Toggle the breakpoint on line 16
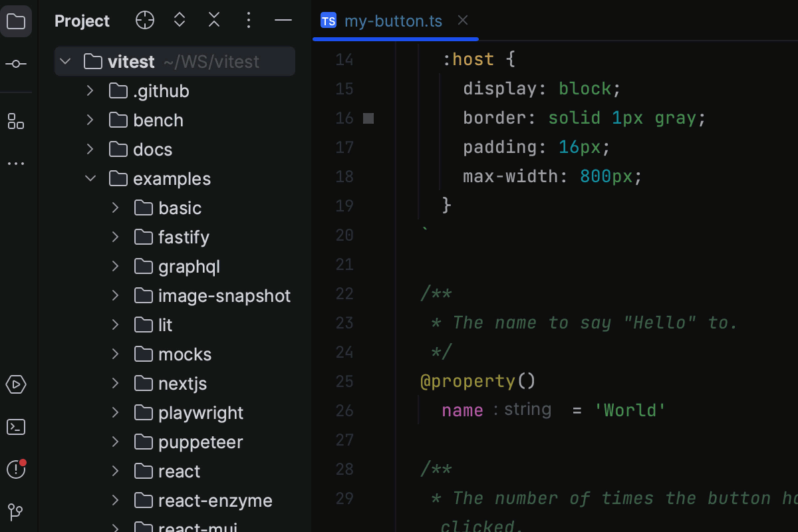798x532 pixels. [368, 118]
